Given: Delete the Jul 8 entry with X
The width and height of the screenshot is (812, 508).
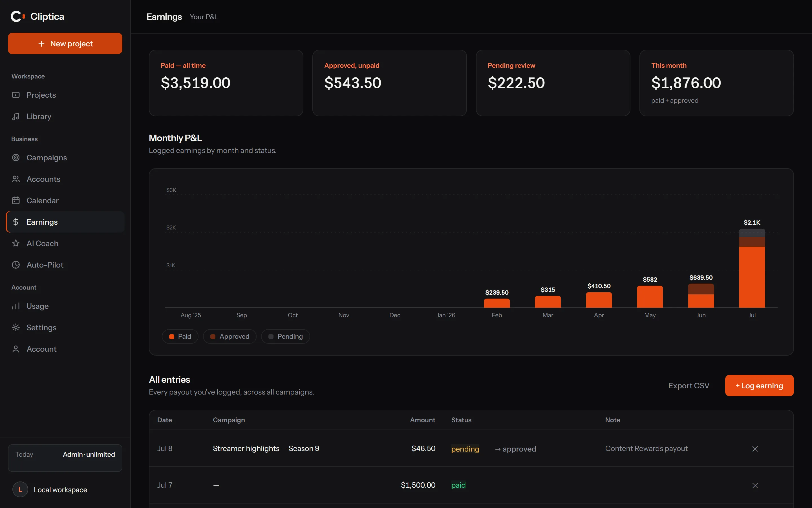Looking at the screenshot, I should click(x=755, y=449).
